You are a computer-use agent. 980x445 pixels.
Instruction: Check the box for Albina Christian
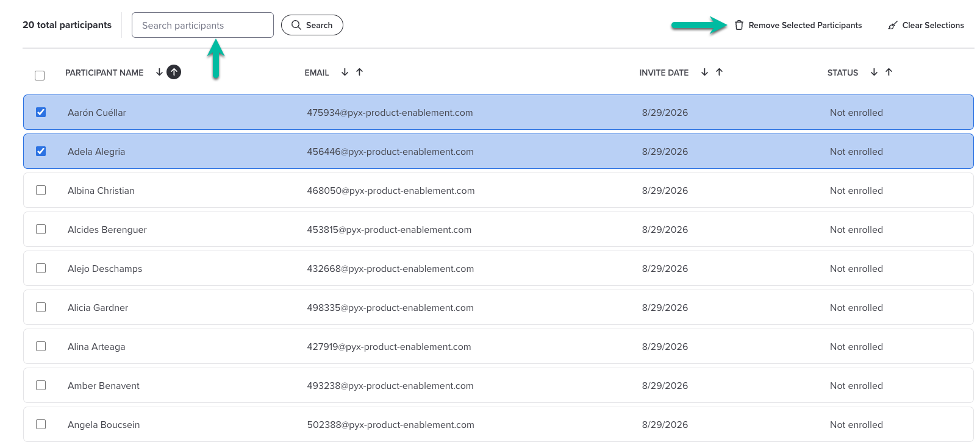point(41,190)
